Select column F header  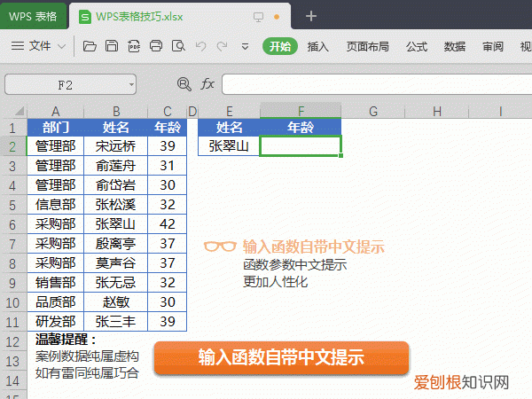click(301, 111)
